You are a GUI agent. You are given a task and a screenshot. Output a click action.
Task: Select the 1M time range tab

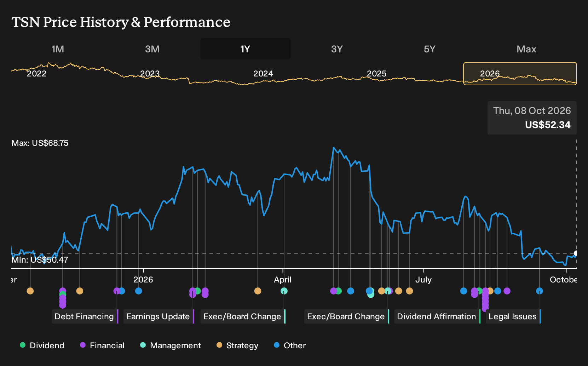pyautogui.click(x=58, y=49)
